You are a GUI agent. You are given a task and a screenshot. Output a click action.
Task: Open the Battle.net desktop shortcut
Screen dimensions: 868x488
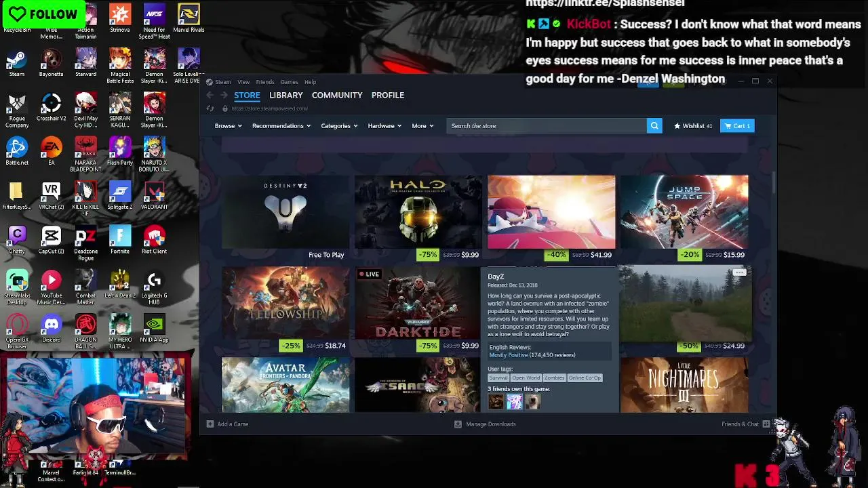tap(17, 150)
